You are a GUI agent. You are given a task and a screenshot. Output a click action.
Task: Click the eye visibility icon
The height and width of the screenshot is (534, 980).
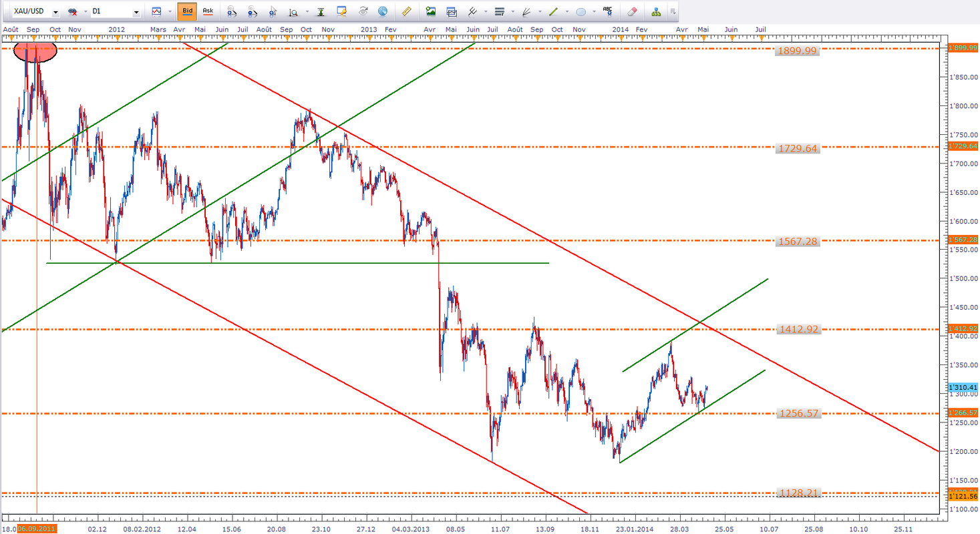click(363, 11)
